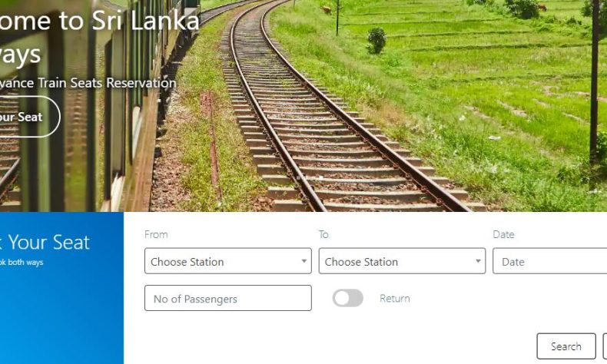Click the Search button
Image resolution: width=607 pixels, height=364 pixels.
(x=566, y=346)
